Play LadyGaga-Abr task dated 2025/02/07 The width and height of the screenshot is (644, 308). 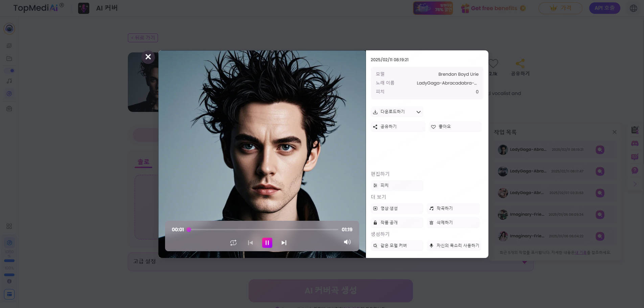[x=600, y=193]
